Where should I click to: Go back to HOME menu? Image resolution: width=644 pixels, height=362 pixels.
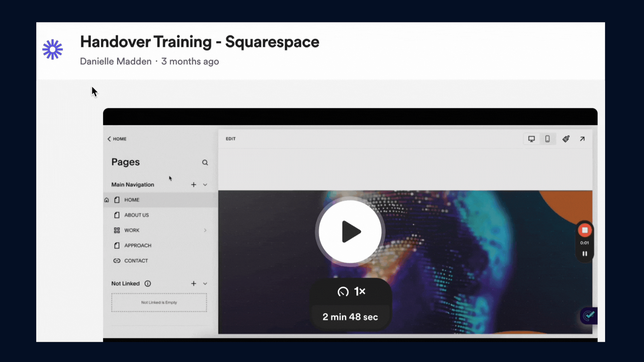117,139
